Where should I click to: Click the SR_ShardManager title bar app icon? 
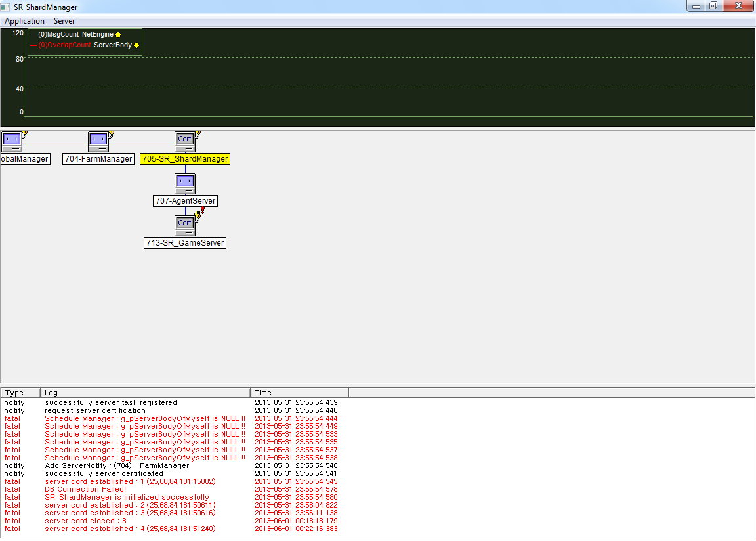click(x=7, y=7)
